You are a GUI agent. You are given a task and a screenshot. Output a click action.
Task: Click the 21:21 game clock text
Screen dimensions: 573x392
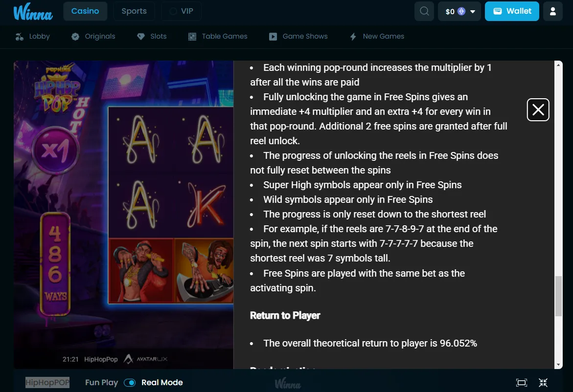click(x=70, y=360)
